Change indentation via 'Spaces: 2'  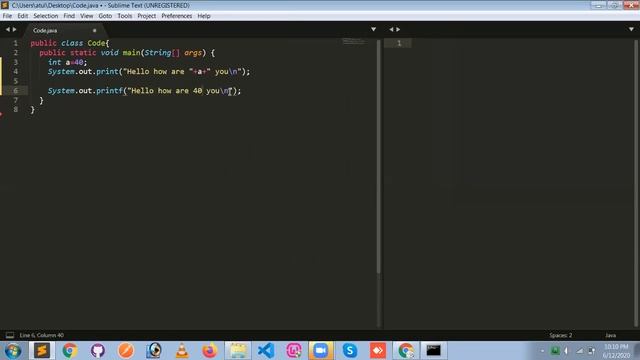click(560, 335)
